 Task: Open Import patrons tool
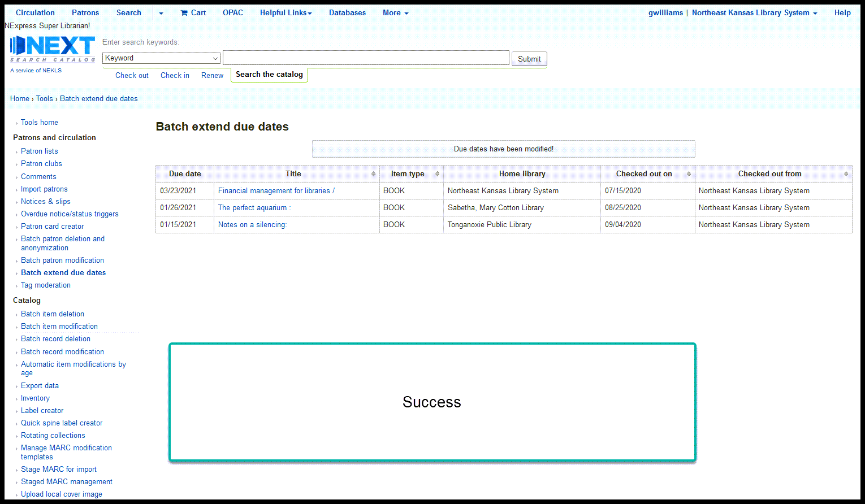coord(44,189)
